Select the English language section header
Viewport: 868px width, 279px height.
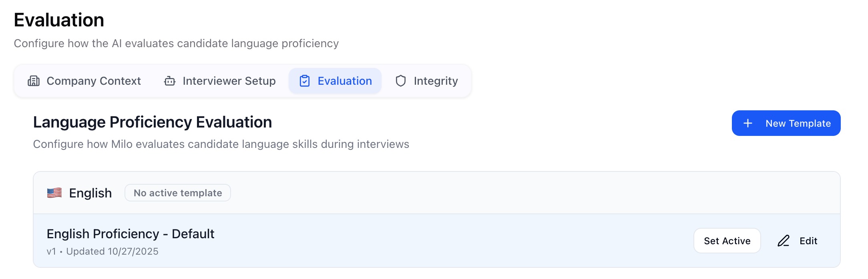click(90, 193)
